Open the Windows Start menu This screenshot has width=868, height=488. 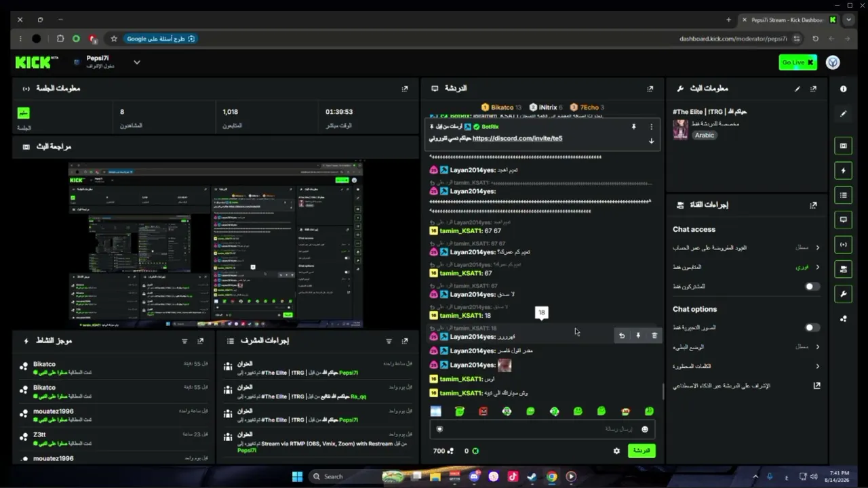point(297,476)
